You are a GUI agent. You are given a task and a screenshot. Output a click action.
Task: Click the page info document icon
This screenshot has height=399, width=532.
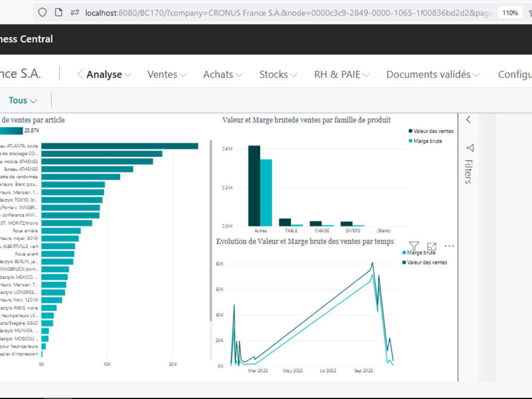tap(59, 13)
